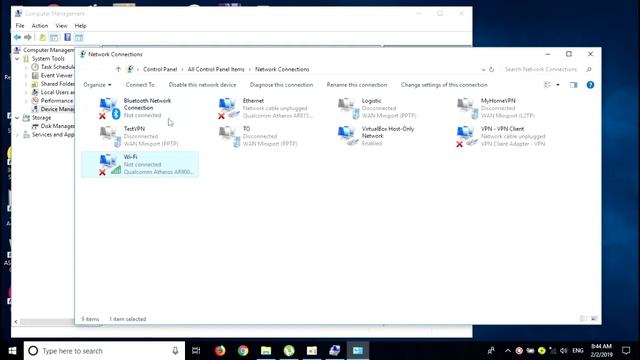Click Computer Management horizontal scrollbar
640x360 pixels.
pyautogui.click(x=47, y=322)
